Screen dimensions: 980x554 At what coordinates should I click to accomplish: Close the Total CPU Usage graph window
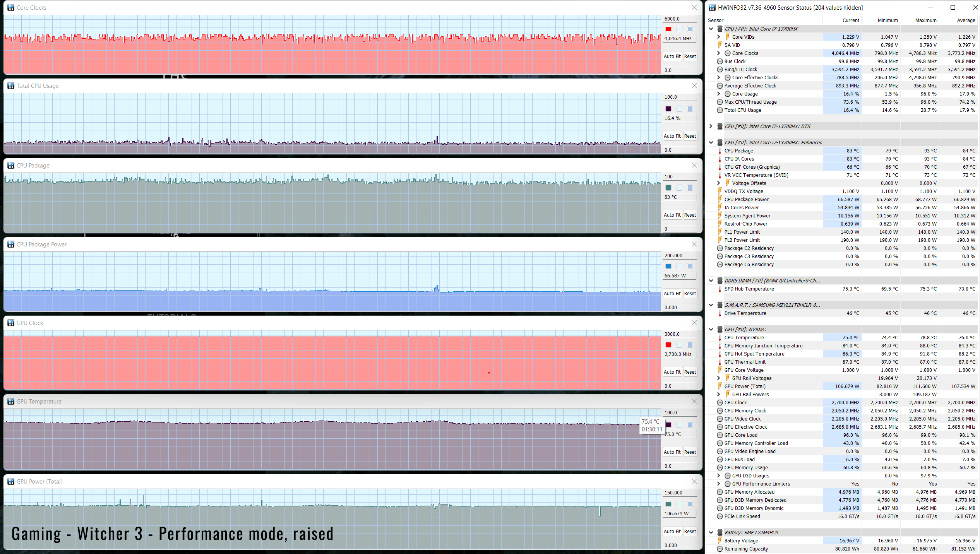[x=694, y=85]
